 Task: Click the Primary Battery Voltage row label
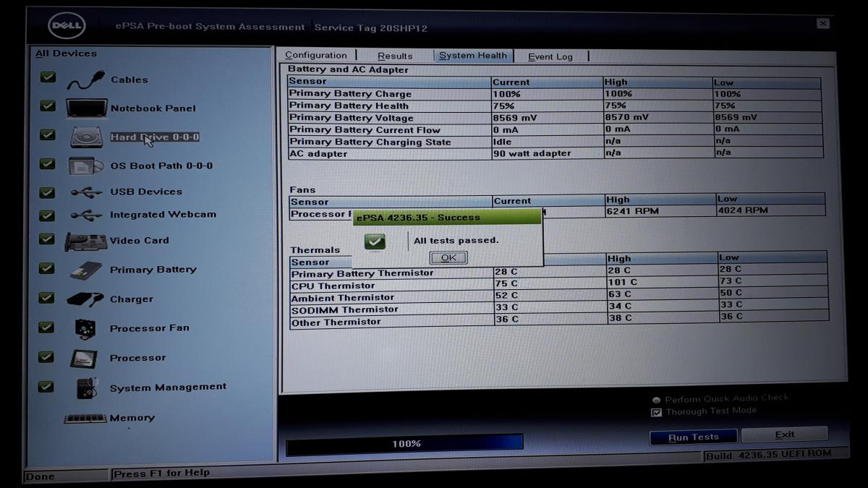[x=352, y=118]
